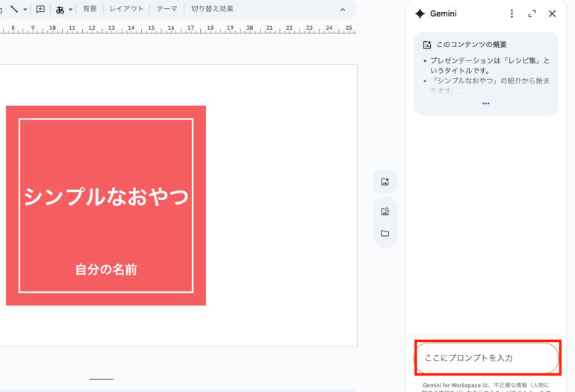Viewport: 575px width, 392px height.
Task: Open the 切り替え効果 transitions option
Action: 212,9
